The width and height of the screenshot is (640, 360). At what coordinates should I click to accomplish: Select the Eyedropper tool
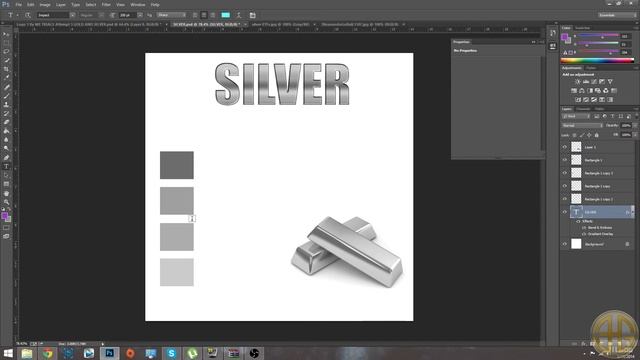click(x=6, y=78)
